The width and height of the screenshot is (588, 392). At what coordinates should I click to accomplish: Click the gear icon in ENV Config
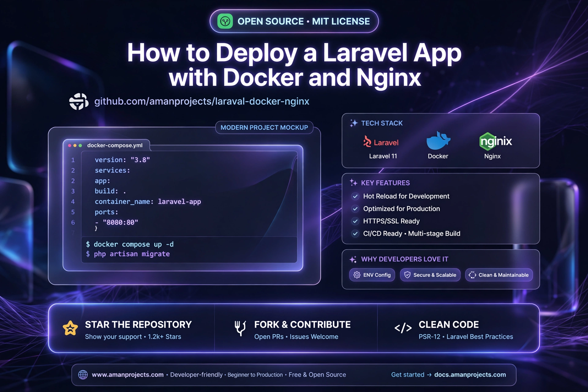tap(357, 275)
